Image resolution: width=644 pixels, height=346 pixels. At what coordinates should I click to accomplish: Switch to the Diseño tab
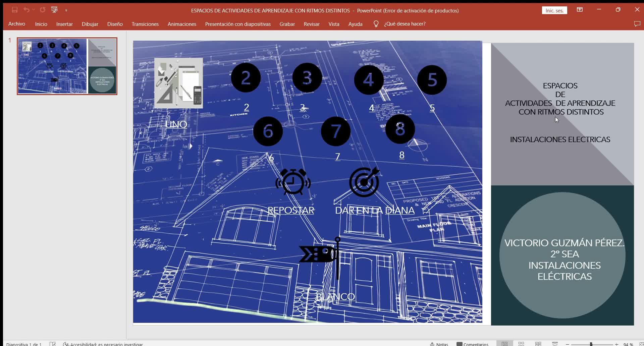[x=115, y=24]
